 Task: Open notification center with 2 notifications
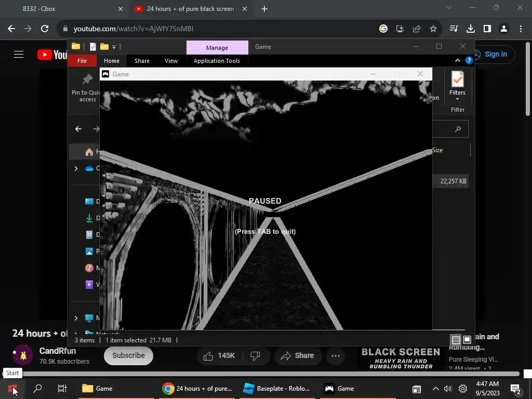(x=516, y=389)
